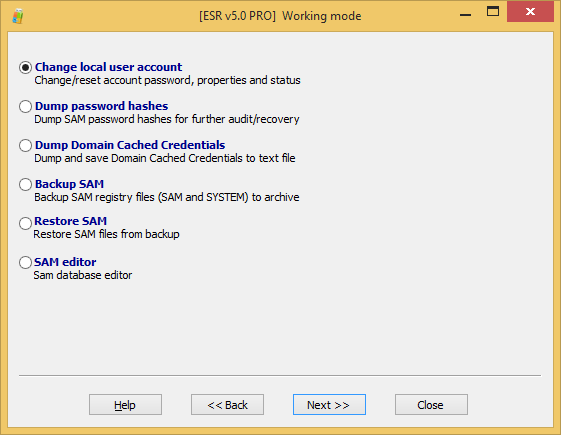Screen dimensions: 561x435
Task: Click the 'Sam database editor' description text
Action: tap(83, 275)
